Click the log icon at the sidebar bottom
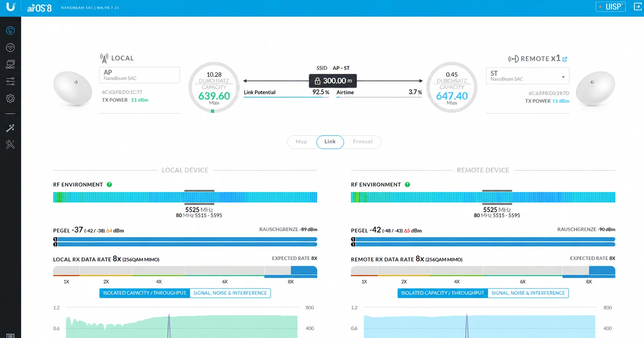Screen dimensions: 644x338 10,336
